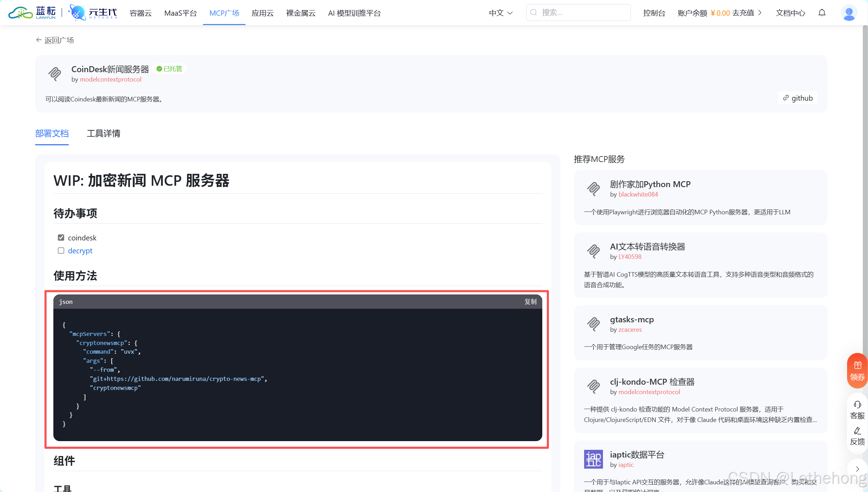This screenshot has height=492, width=868.
Task: Click the CoinDesk新闻服务器 MCP server icon
Action: [54, 74]
